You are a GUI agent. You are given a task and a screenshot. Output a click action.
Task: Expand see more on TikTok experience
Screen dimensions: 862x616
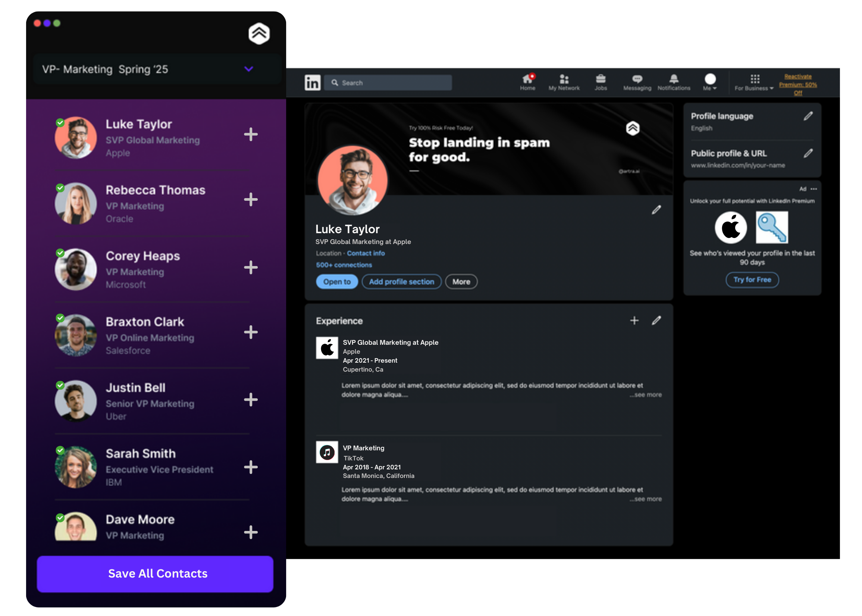coord(645,499)
